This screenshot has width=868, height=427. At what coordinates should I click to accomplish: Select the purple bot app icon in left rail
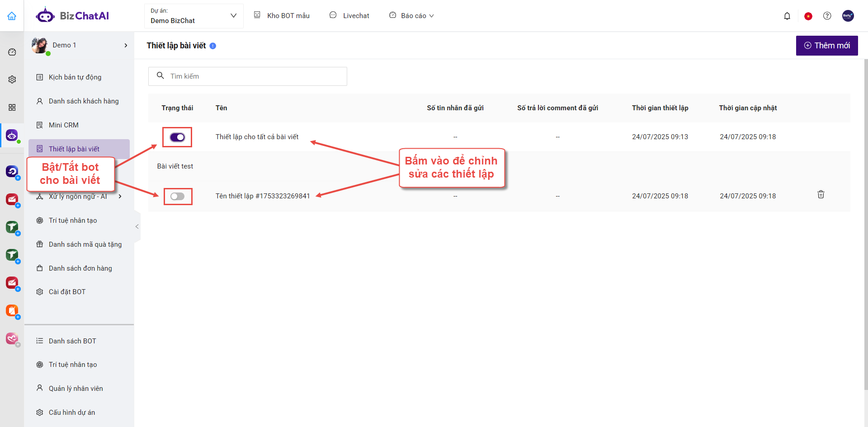12,135
